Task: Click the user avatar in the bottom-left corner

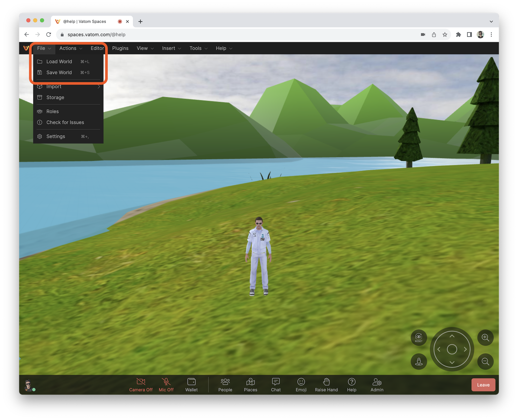Action: (28, 385)
